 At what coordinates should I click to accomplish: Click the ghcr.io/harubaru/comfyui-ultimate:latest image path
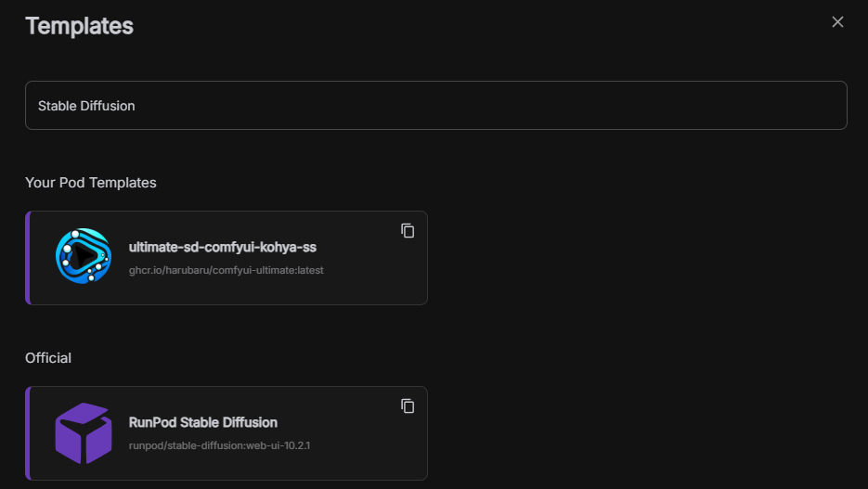226,271
